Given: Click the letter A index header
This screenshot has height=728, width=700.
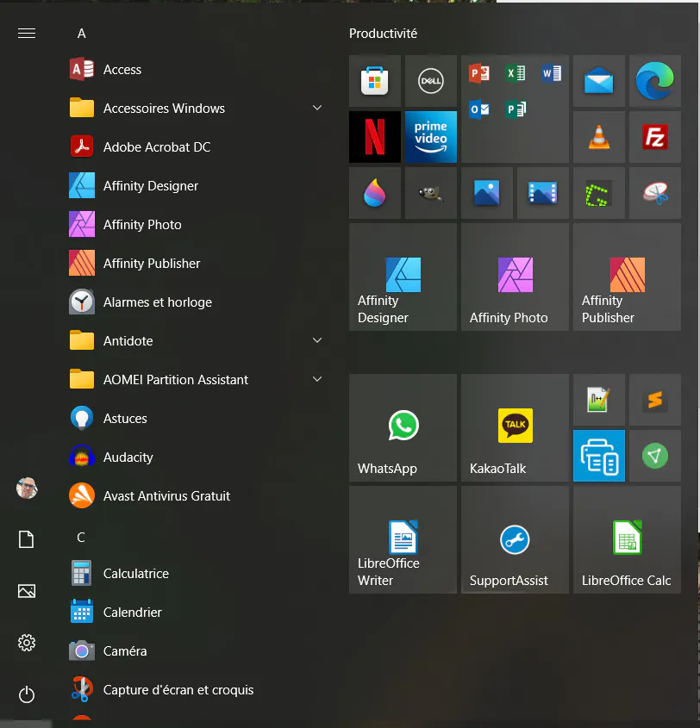Looking at the screenshot, I should (81, 34).
